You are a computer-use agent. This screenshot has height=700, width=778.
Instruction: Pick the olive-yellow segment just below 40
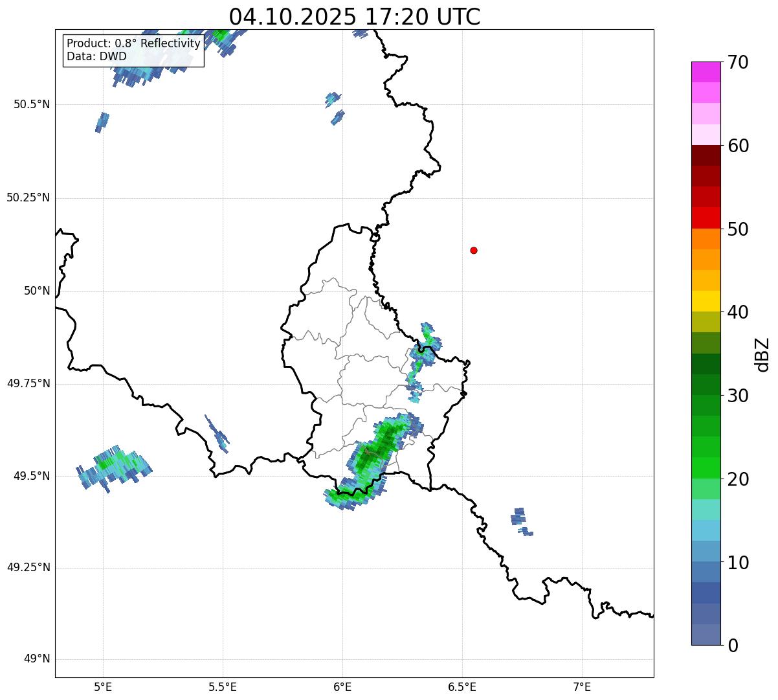click(706, 322)
